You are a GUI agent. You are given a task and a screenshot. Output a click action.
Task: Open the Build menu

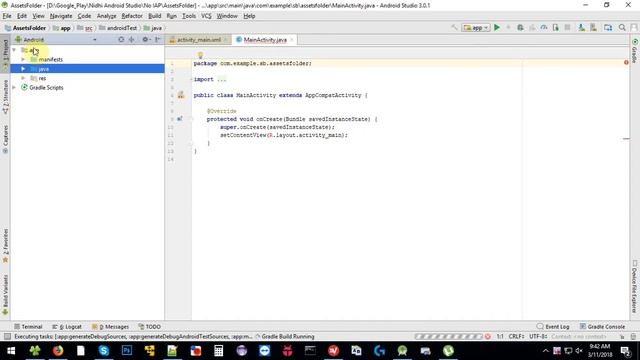click(154, 16)
